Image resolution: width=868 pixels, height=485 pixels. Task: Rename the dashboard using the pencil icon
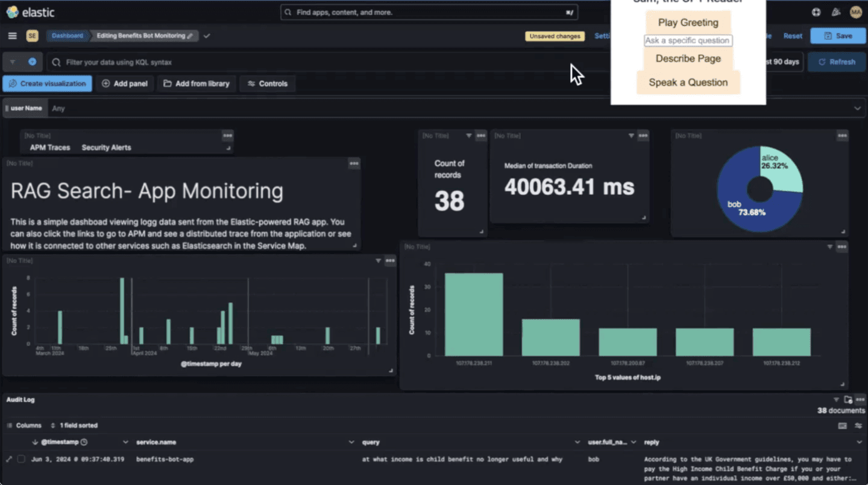190,36
